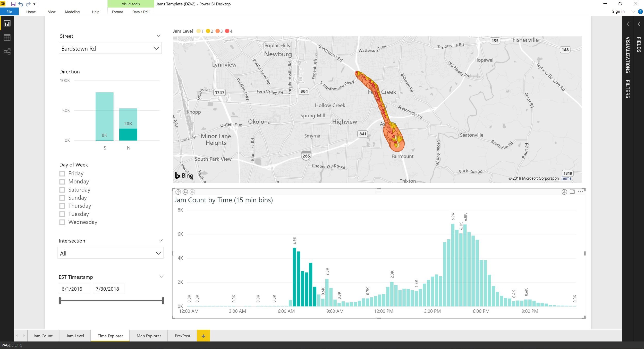Undo the last action
Viewport: 644px width, 349px height.
click(x=21, y=4)
